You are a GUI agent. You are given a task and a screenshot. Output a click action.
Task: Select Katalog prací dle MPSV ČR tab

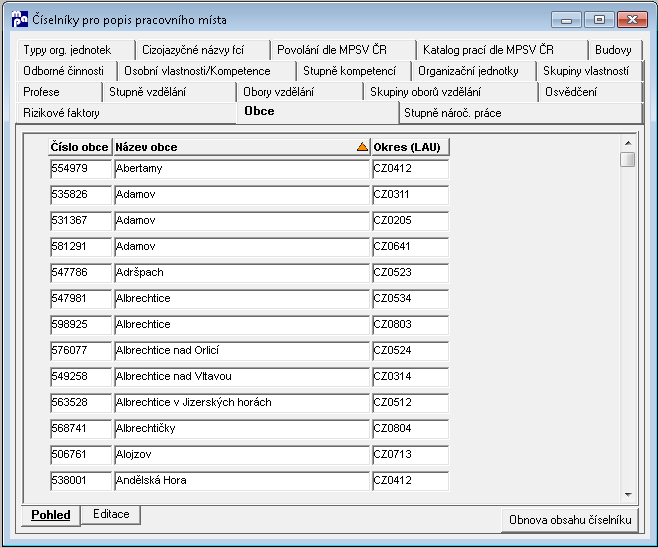[x=502, y=50]
